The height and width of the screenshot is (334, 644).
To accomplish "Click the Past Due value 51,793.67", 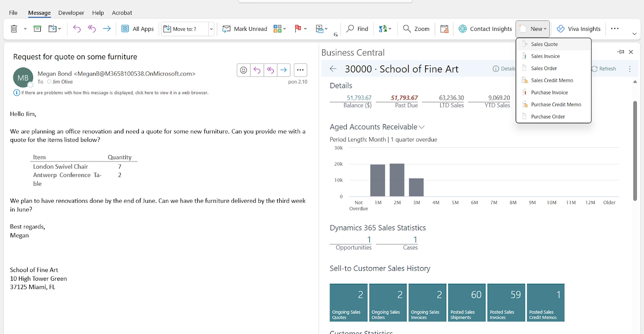I will pyautogui.click(x=405, y=98).
